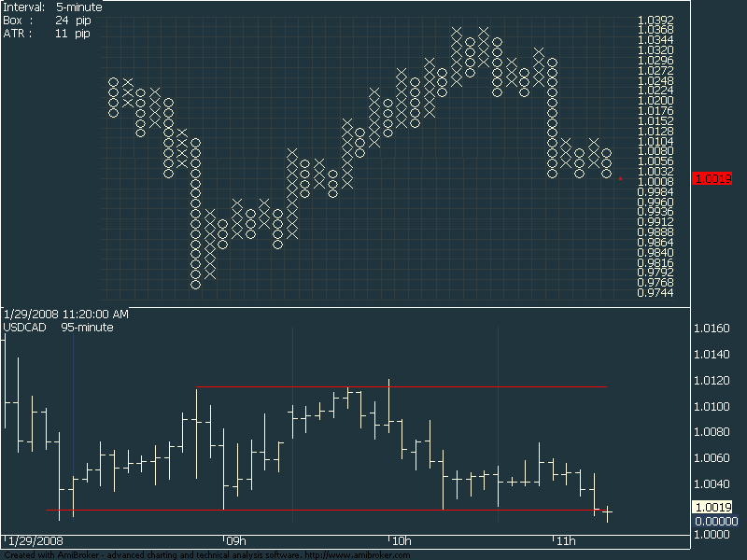Click the upper red resistance line near 1.0120
The height and width of the screenshot is (560, 747).
point(402,387)
